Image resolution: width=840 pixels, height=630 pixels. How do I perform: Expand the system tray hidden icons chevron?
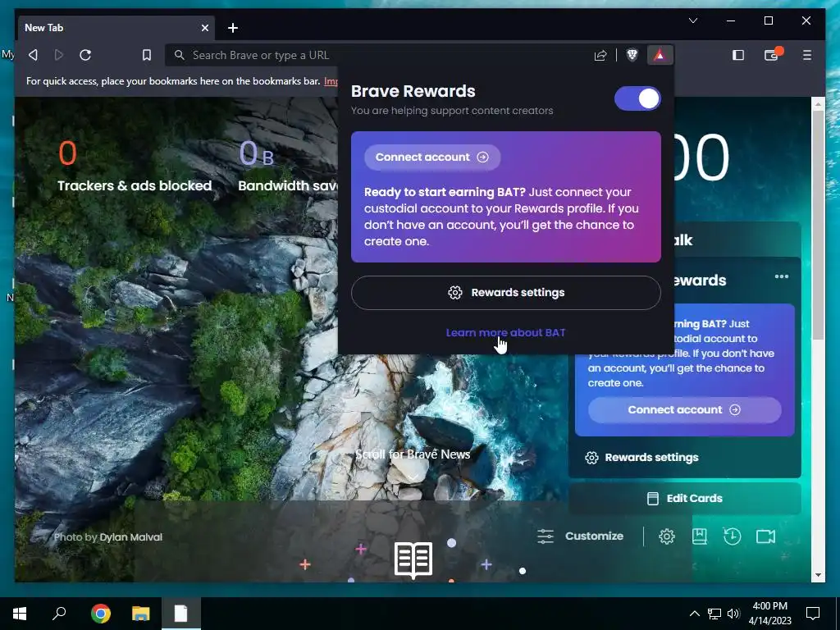694,614
